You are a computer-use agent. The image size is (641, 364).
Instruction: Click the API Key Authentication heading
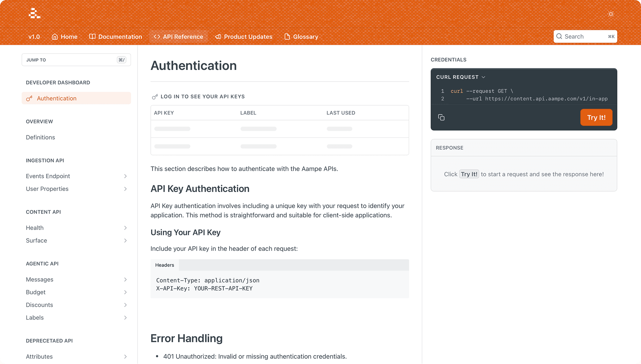200,189
